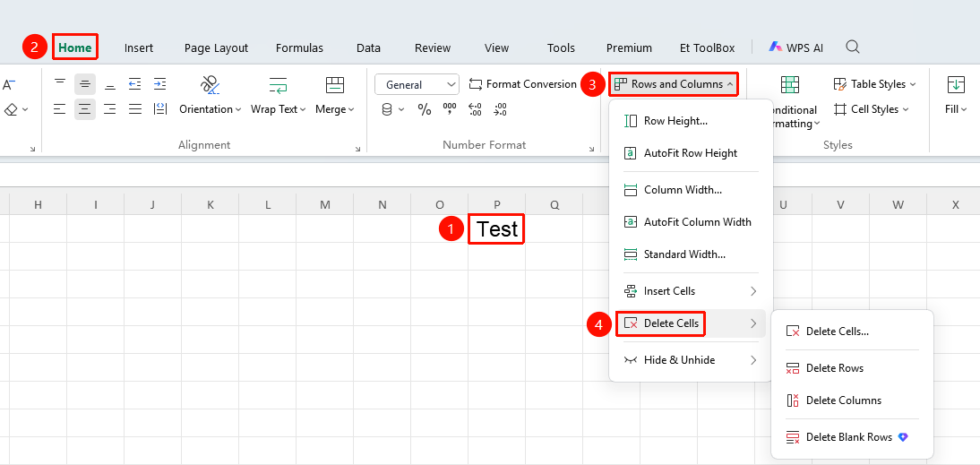Choose Delete Blank Rows in submenu
Viewport: 980px width, 465px height.
coord(852,437)
